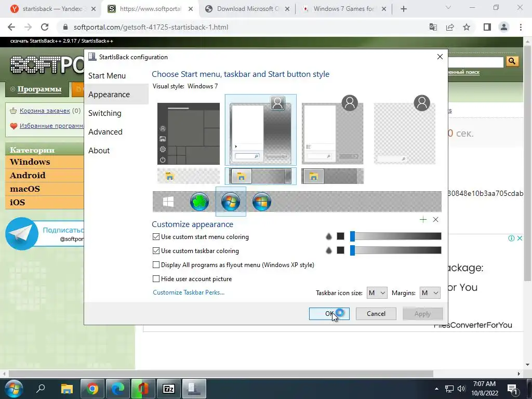Remove Start button image with the X icon
The width and height of the screenshot is (532, 399).
coord(436,220)
